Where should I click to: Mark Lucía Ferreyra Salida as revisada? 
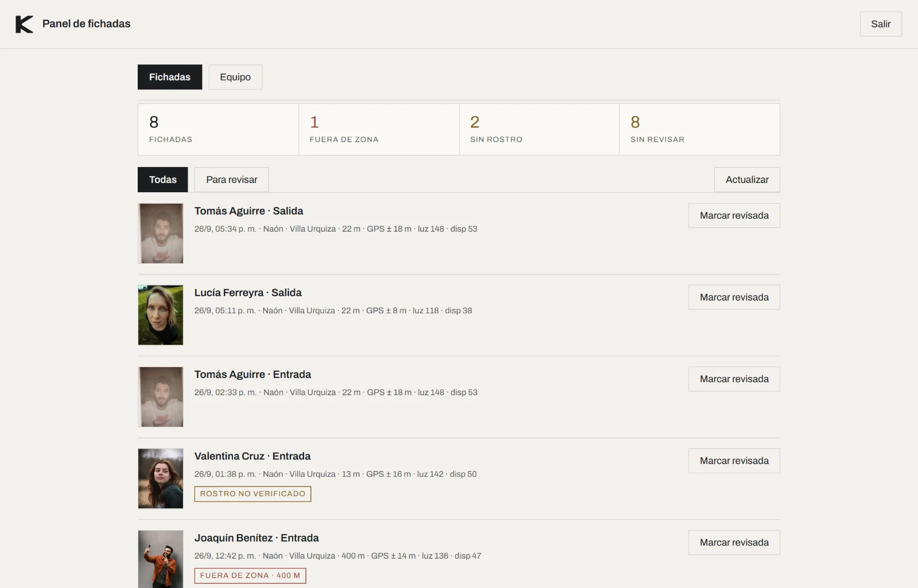(x=734, y=297)
